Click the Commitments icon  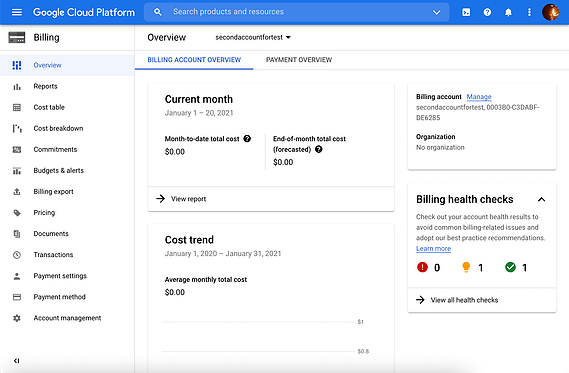(x=17, y=149)
